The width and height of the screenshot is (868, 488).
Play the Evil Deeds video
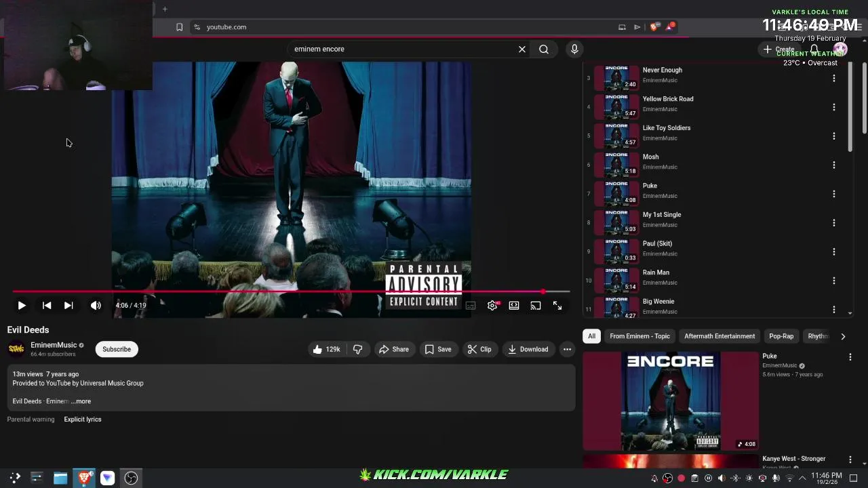[x=22, y=306]
